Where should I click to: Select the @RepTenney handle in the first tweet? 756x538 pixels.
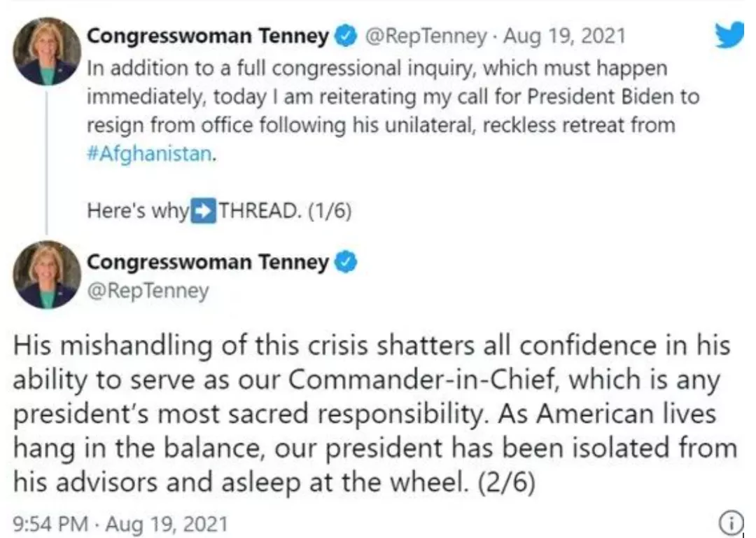[426, 37]
